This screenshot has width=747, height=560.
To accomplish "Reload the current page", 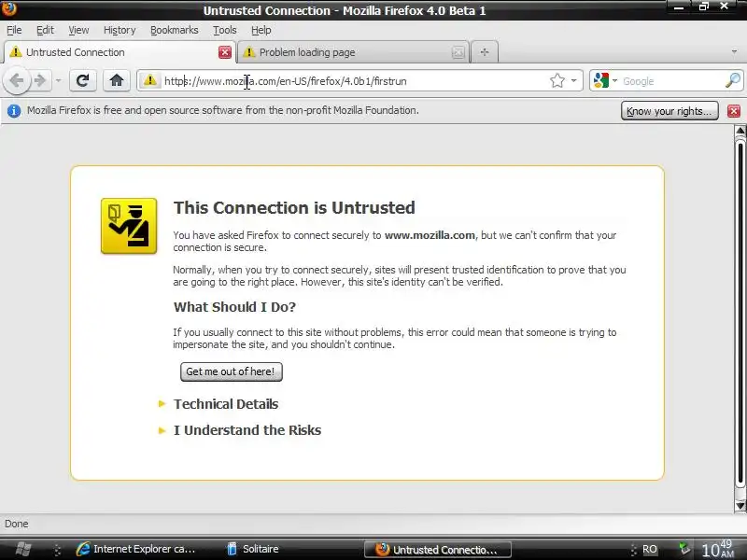I will (x=83, y=80).
